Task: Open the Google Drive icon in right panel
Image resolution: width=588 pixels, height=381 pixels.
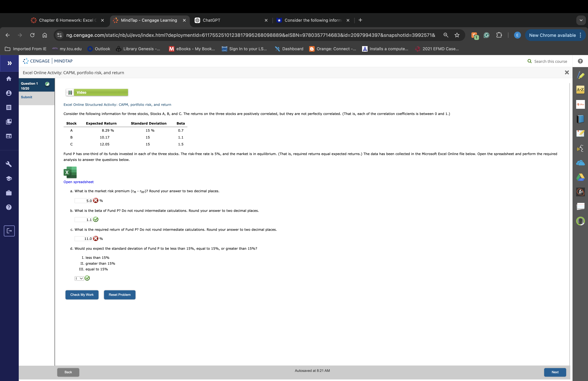Action: pos(580,177)
